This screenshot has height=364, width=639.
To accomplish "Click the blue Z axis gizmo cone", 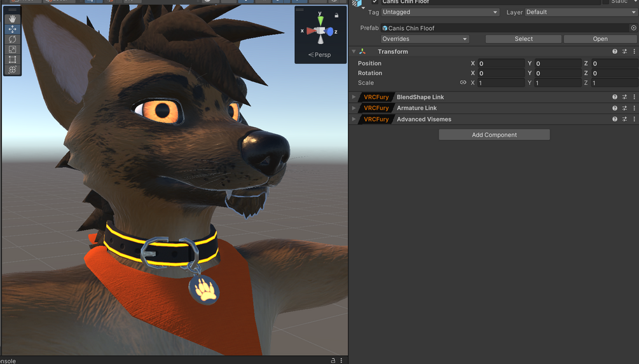I will (x=329, y=31).
